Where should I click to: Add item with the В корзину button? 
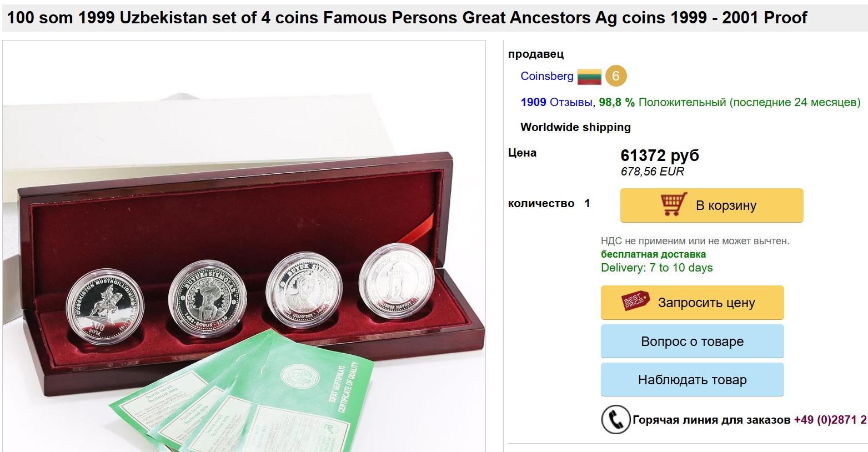coord(711,205)
